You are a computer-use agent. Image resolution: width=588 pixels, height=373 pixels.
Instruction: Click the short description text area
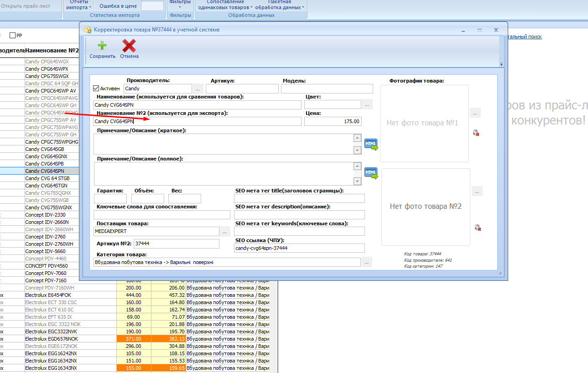pyautogui.click(x=224, y=144)
